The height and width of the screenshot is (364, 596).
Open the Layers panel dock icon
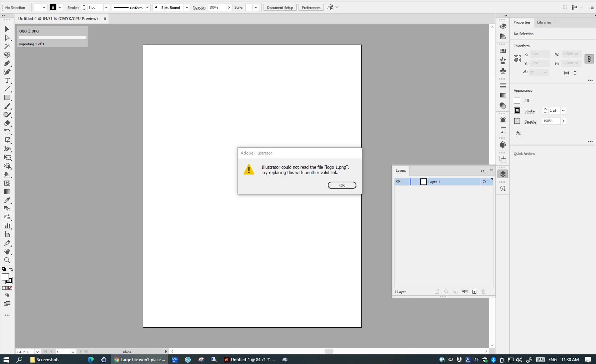(503, 174)
